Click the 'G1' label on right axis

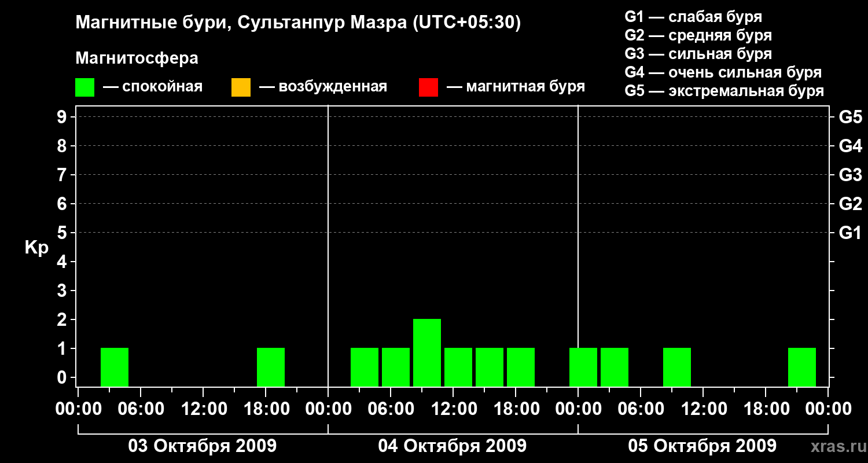pyautogui.click(x=851, y=233)
